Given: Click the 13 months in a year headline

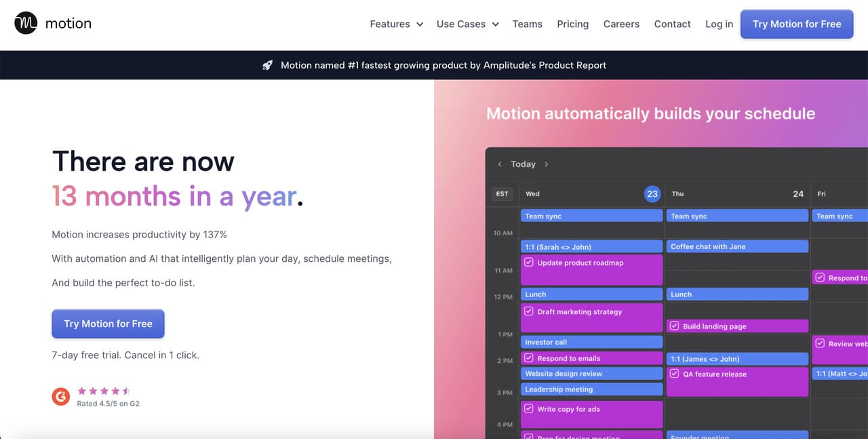Looking at the screenshot, I should pos(177,196).
